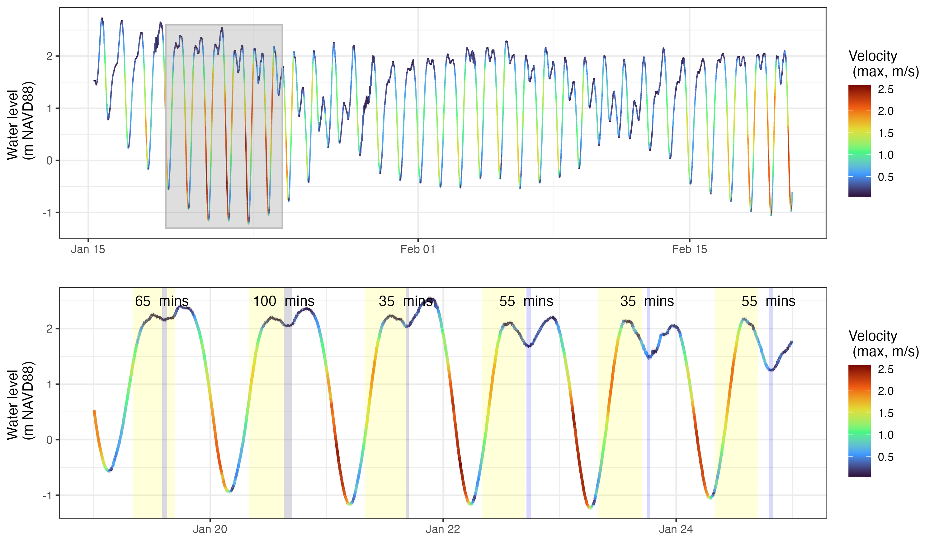The image size is (934, 560).
Task: Click the Feb 15 axis label
Action: 689,250
